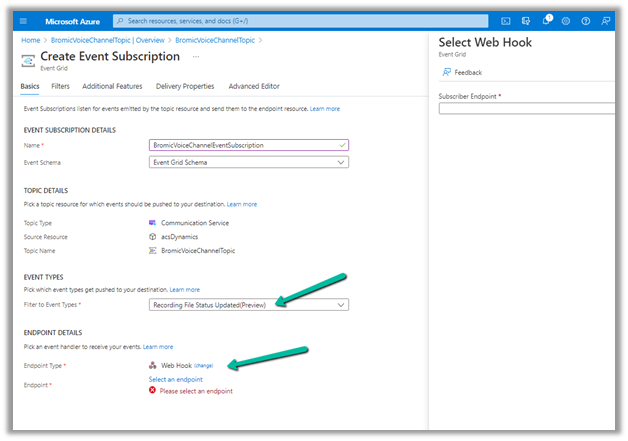The height and width of the screenshot is (441, 628).
Task: Click the event subscription Name field
Action: coord(248,145)
